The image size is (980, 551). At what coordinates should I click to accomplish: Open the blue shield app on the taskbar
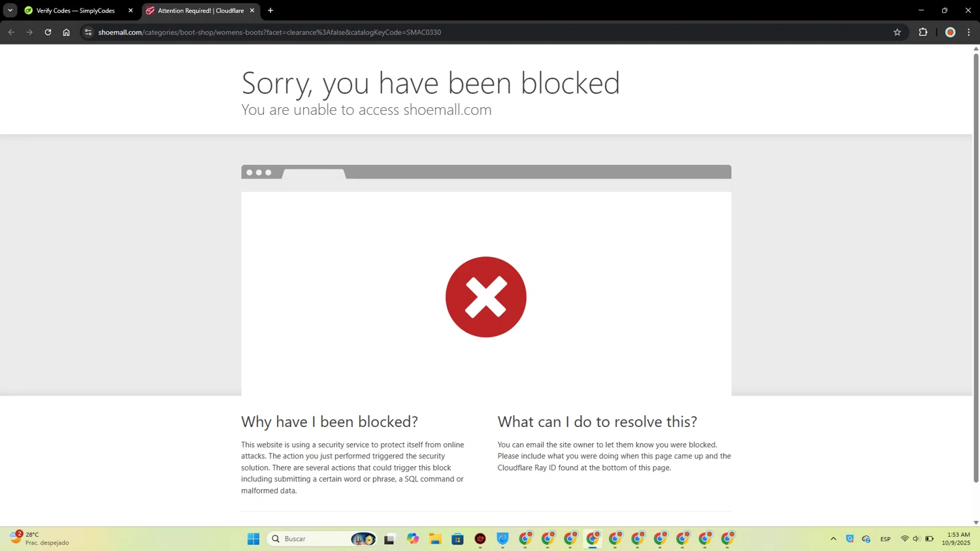pyautogui.click(x=502, y=539)
